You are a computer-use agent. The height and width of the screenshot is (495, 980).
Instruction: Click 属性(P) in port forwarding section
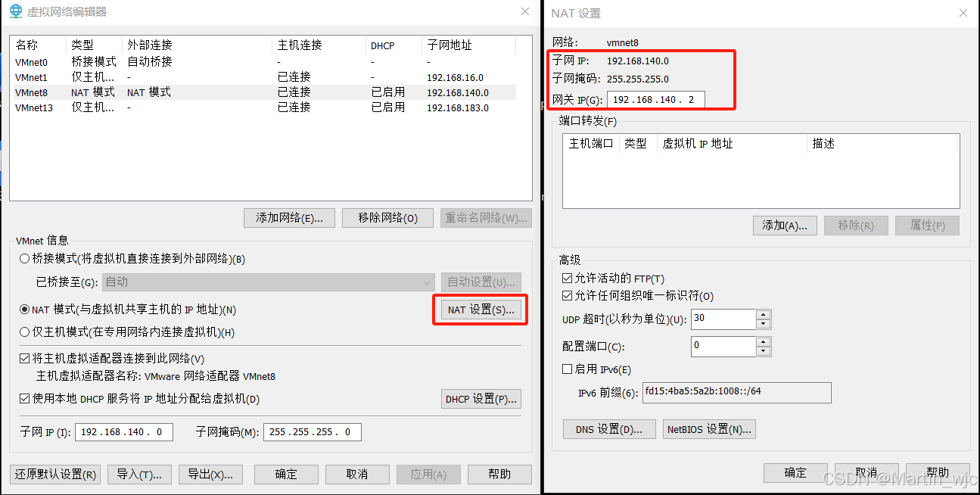point(927,226)
